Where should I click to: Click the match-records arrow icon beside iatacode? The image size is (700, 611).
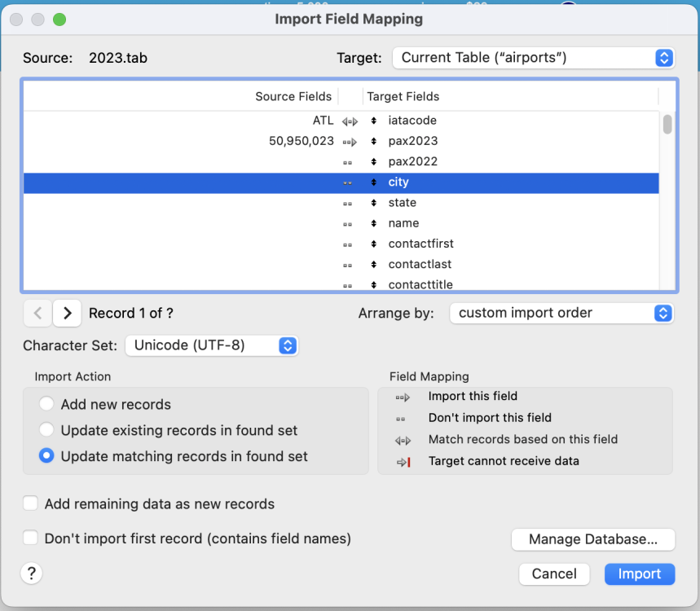pyautogui.click(x=350, y=121)
